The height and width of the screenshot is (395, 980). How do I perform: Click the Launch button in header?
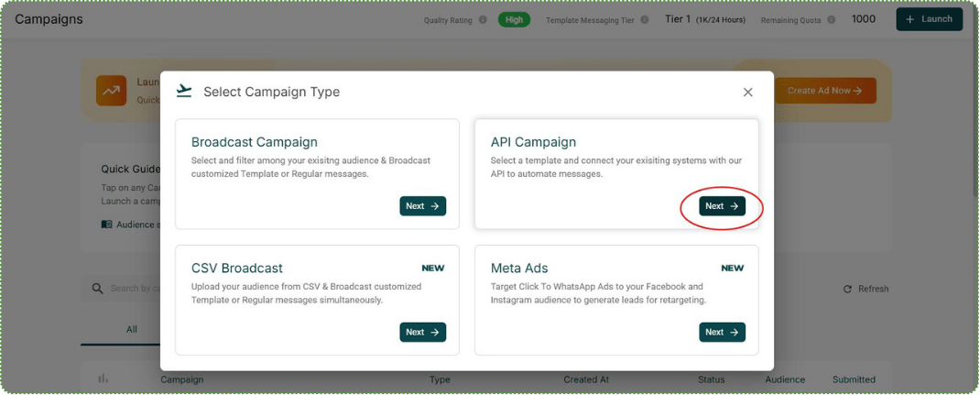[x=930, y=19]
